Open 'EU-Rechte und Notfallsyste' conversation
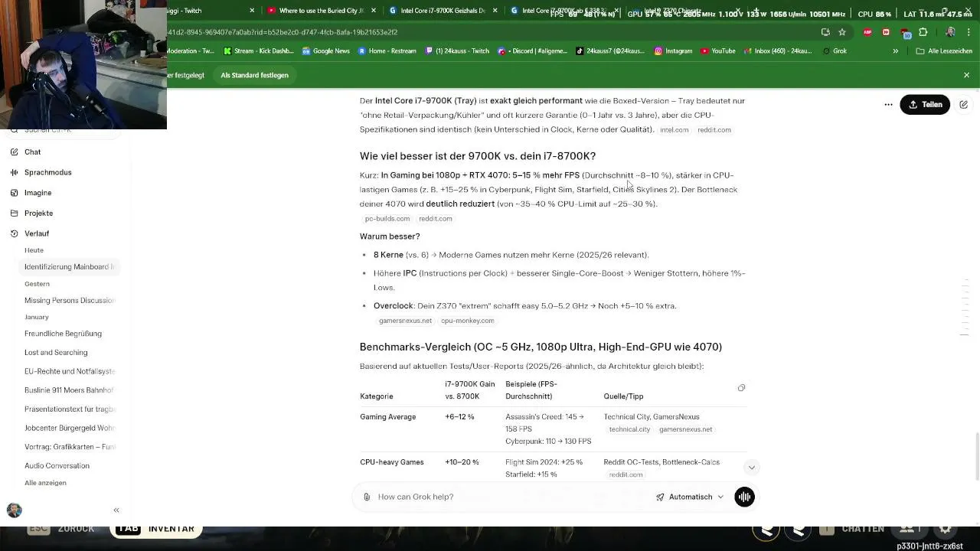Viewport: 980px width, 551px height. click(69, 371)
